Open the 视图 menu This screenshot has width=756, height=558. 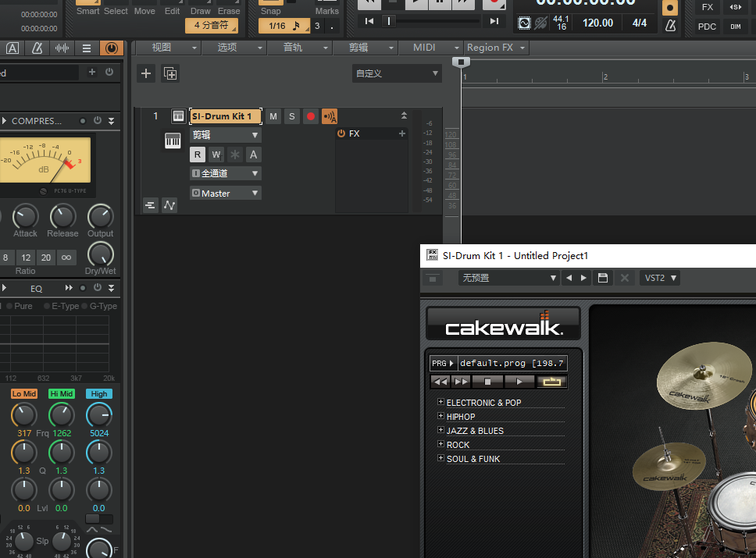(168, 48)
